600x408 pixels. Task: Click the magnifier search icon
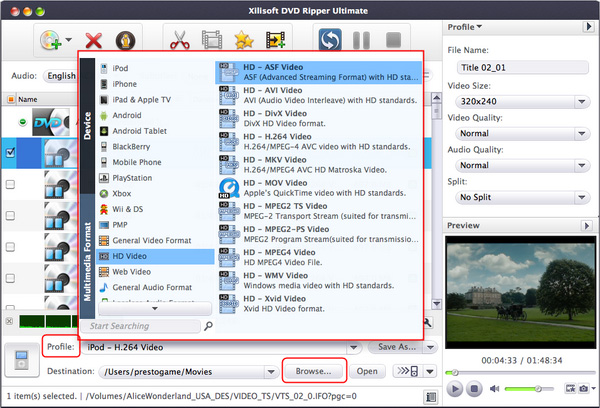pyautogui.click(x=208, y=326)
